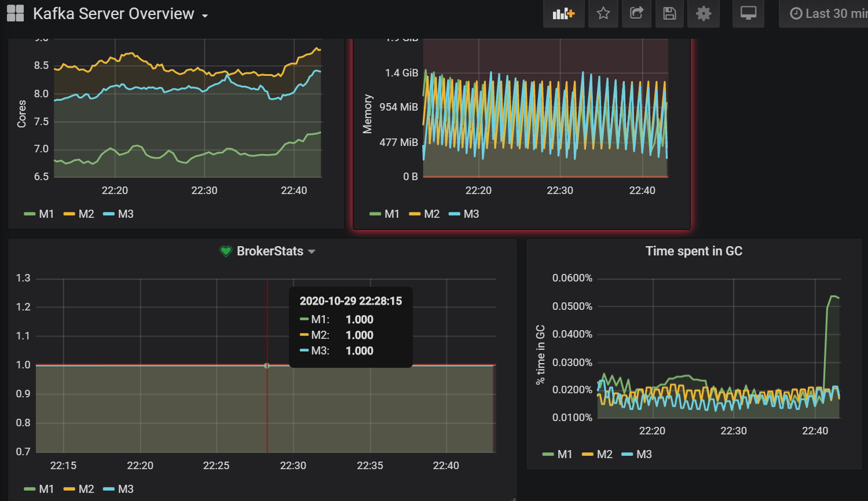868x501 pixels.
Task: Save the dashboard with disk icon
Action: pos(669,13)
